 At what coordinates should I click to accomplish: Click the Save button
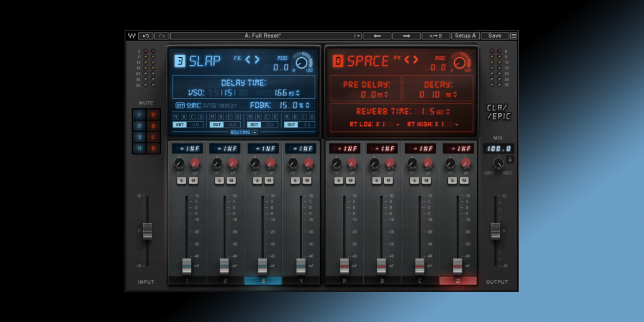click(495, 36)
